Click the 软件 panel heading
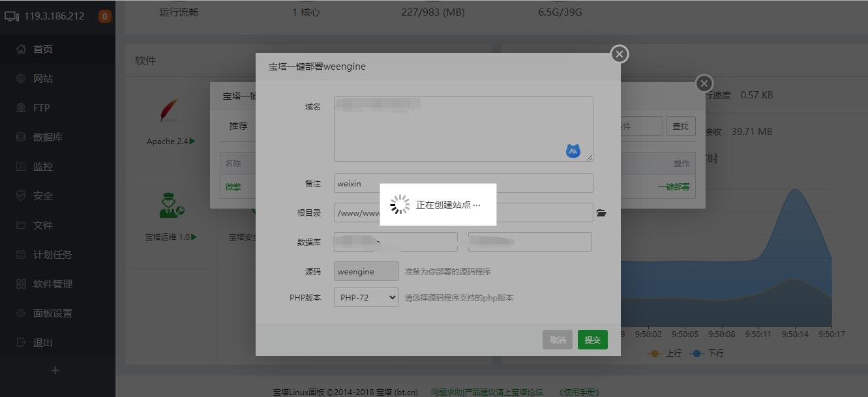 coord(145,61)
